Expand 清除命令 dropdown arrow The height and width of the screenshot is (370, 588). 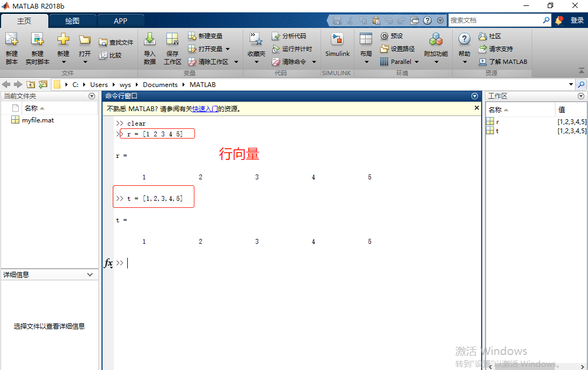[314, 62]
